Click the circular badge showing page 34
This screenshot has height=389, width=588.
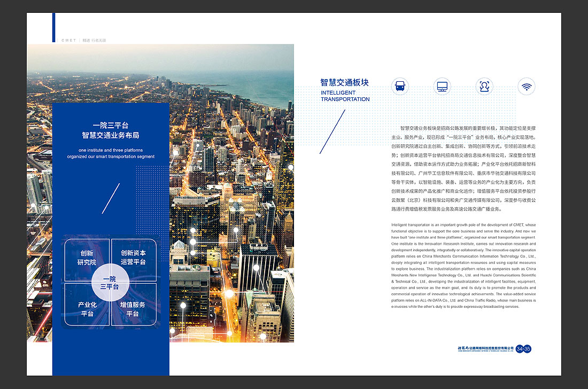point(520,348)
